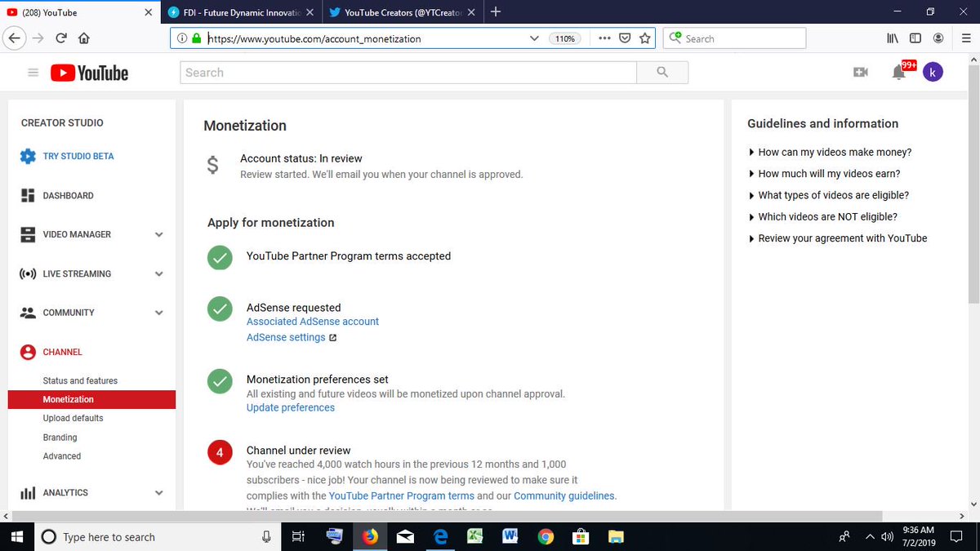Open the address bar history dropdown arrow
The height and width of the screenshot is (551, 980).
[534, 38]
